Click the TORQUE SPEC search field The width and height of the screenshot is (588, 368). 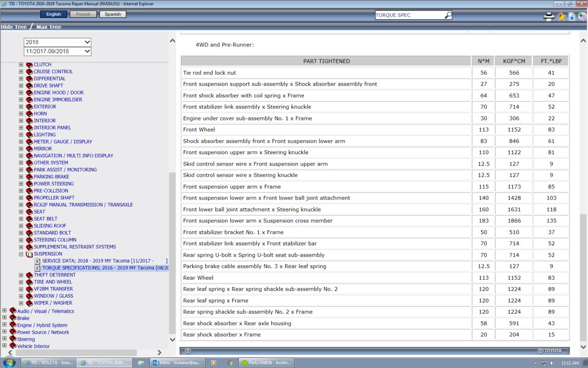(410, 15)
